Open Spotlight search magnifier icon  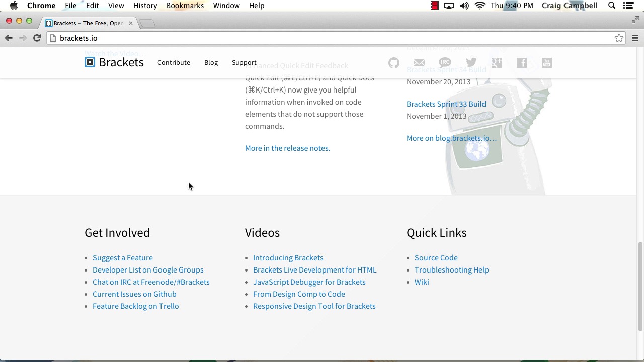click(612, 6)
